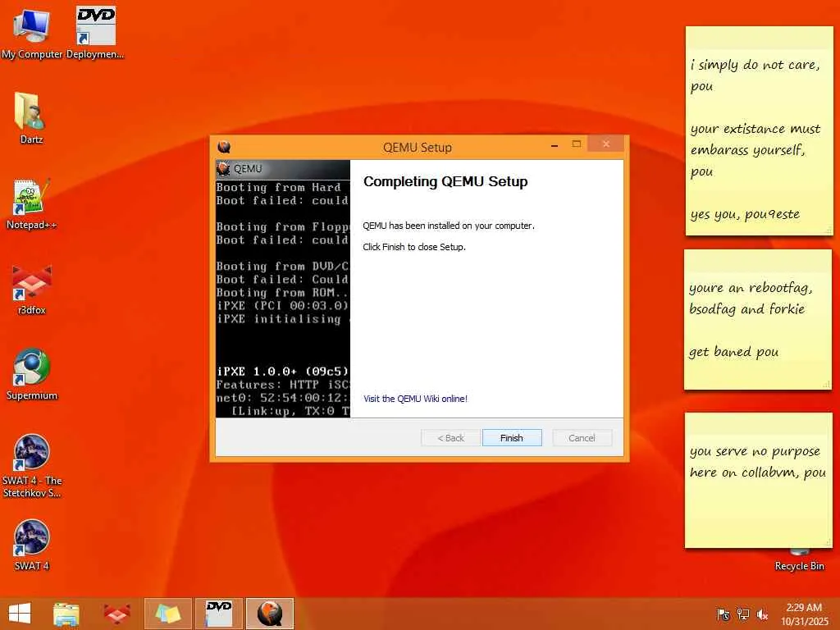Select the Notepad++ desktop shortcut
840x630 pixels.
tap(32, 204)
